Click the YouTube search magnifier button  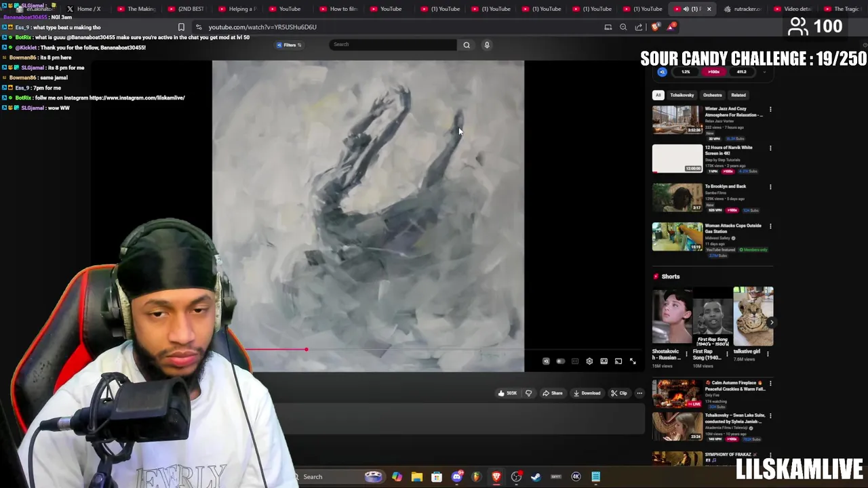click(467, 45)
